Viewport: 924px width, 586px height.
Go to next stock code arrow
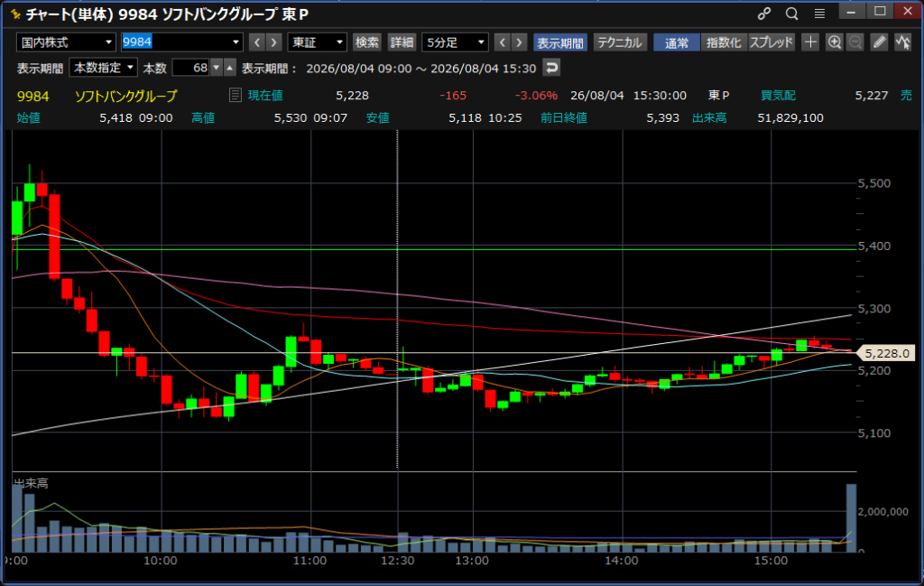[x=273, y=42]
